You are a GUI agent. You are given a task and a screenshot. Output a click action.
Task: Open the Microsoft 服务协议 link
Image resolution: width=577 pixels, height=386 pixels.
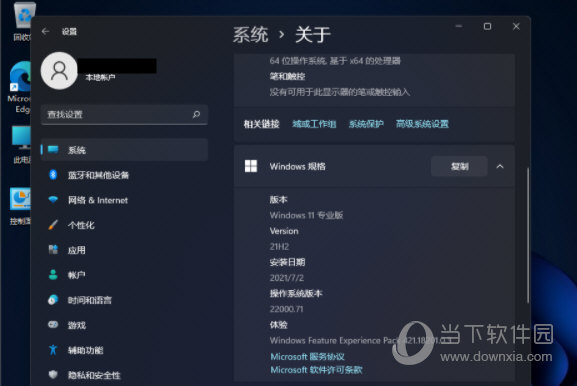click(x=307, y=356)
